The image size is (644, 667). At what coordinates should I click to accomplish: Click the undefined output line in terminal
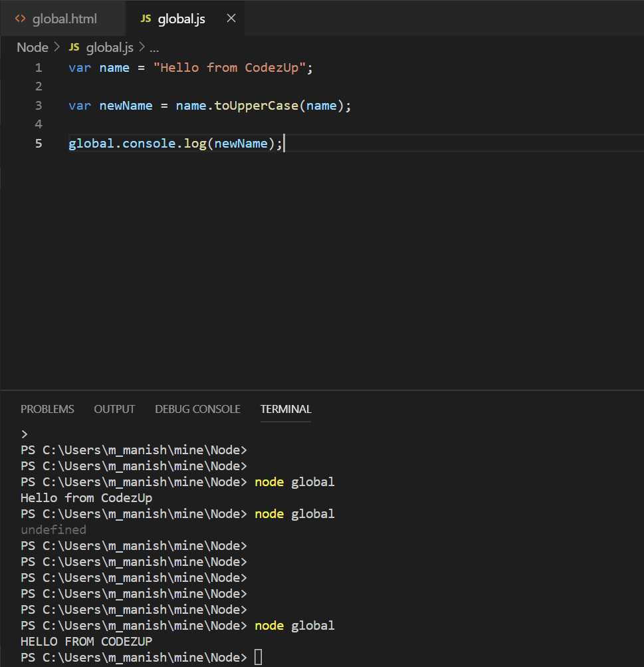pyautogui.click(x=54, y=529)
